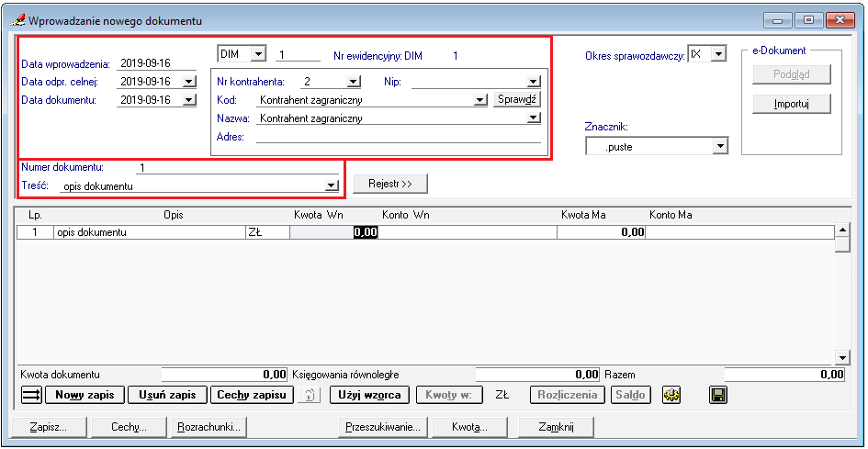Open the Data odpr. celnej date picker
Image resolution: width=868 pixels, height=449 pixels.
tap(189, 82)
